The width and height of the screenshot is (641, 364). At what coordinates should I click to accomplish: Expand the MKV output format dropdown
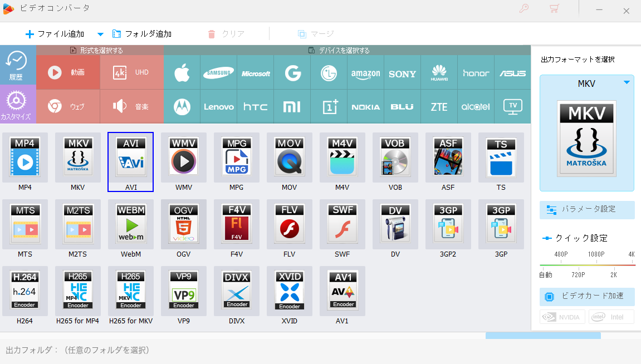tap(627, 83)
